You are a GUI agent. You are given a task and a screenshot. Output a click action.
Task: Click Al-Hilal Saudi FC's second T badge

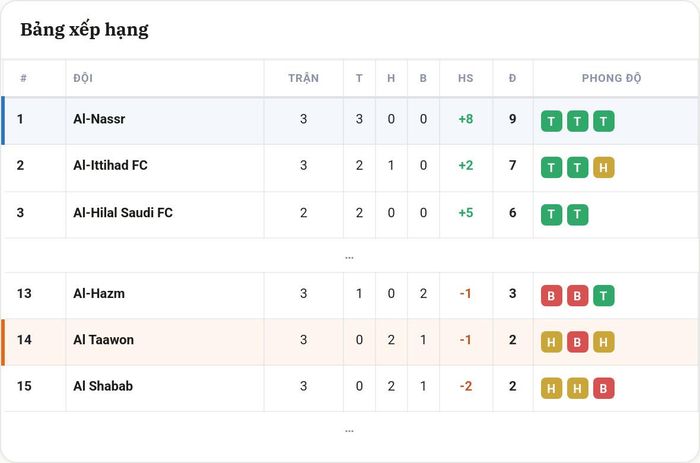[x=578, y=215]
